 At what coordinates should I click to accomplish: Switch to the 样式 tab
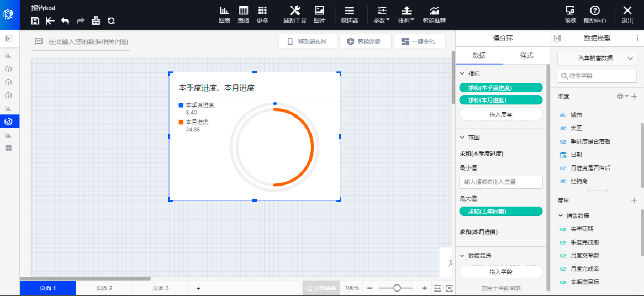point(526,56)
